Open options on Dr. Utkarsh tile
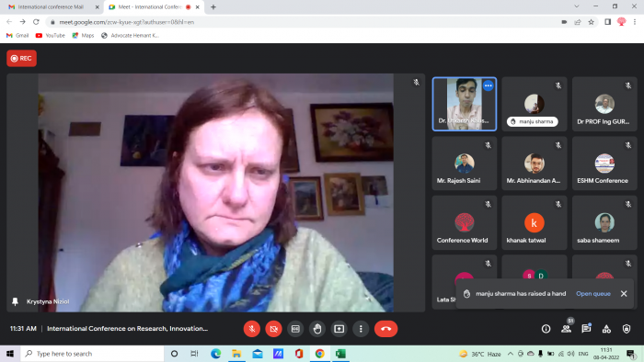The width and height of the screenshot is (644, 362). pos(488,85)
